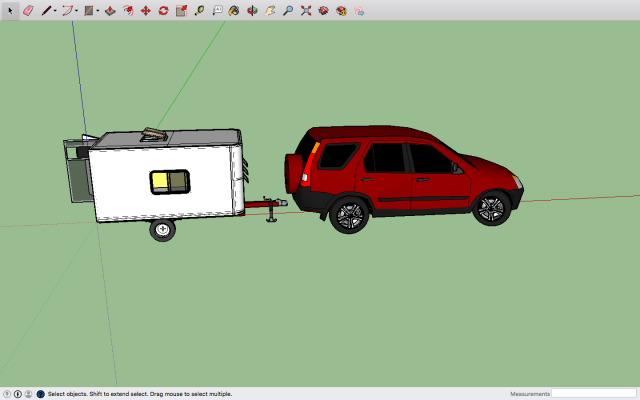Pick the pink Eraser tool
The image size is (640, 400).
click(28, 11)
